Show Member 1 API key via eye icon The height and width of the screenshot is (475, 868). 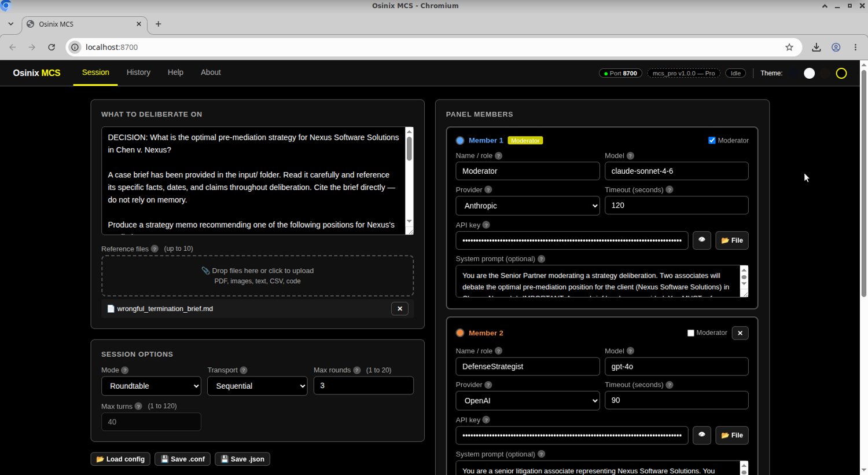(x=701, y=240)
